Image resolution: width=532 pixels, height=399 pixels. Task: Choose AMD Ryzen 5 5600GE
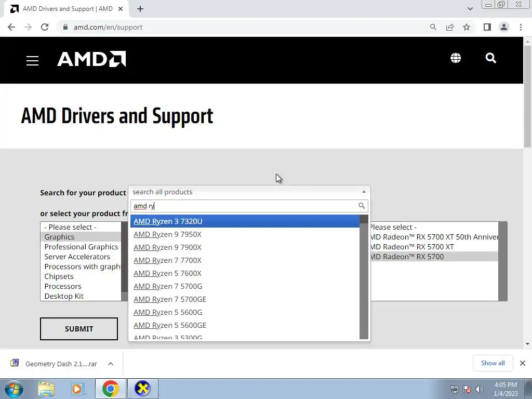click(245, 325)
